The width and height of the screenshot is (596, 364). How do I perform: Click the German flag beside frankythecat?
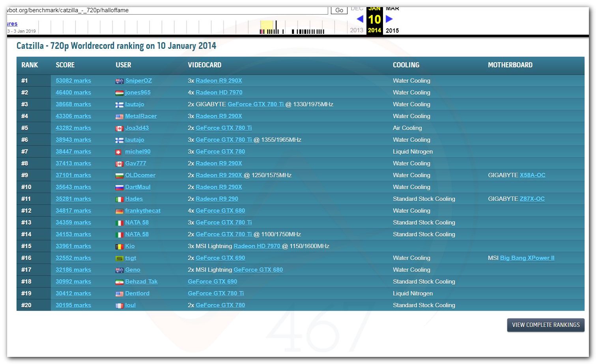click(x=119, y=211)
